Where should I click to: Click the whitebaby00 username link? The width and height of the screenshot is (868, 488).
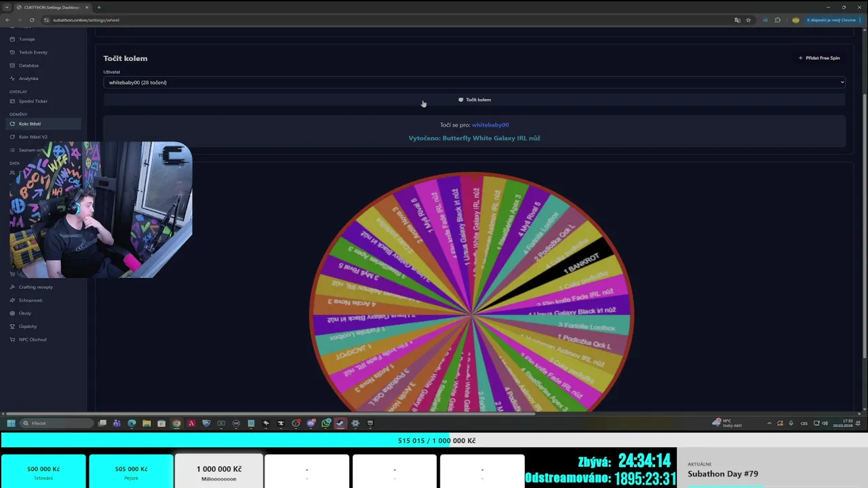pos(490,125)
